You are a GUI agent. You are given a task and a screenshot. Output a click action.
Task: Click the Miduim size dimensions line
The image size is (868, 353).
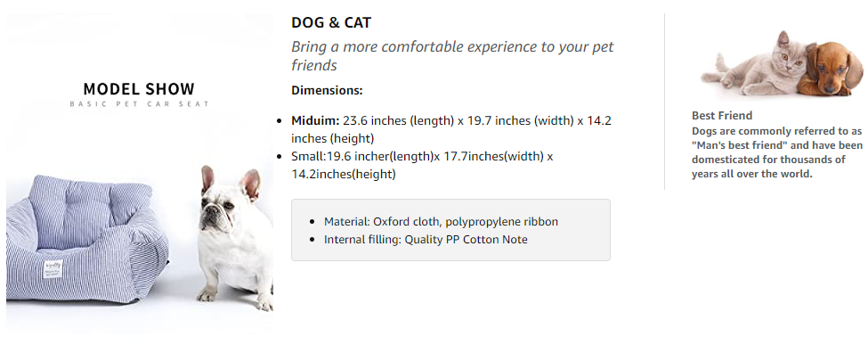[451, 129]
